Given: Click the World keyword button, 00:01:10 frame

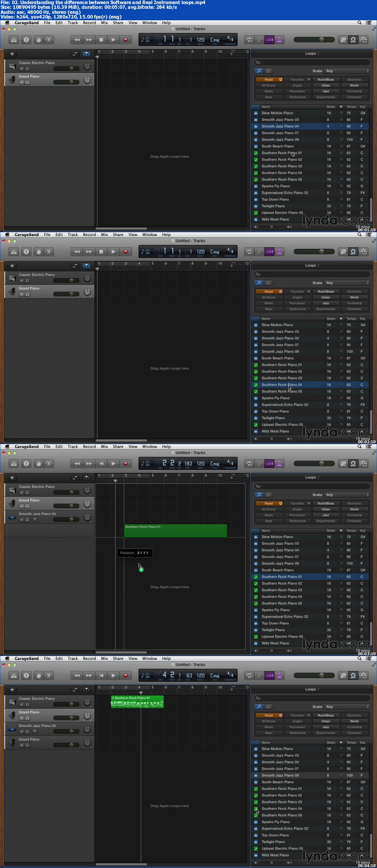Looking at the screenshot, I should coord(354,86).
